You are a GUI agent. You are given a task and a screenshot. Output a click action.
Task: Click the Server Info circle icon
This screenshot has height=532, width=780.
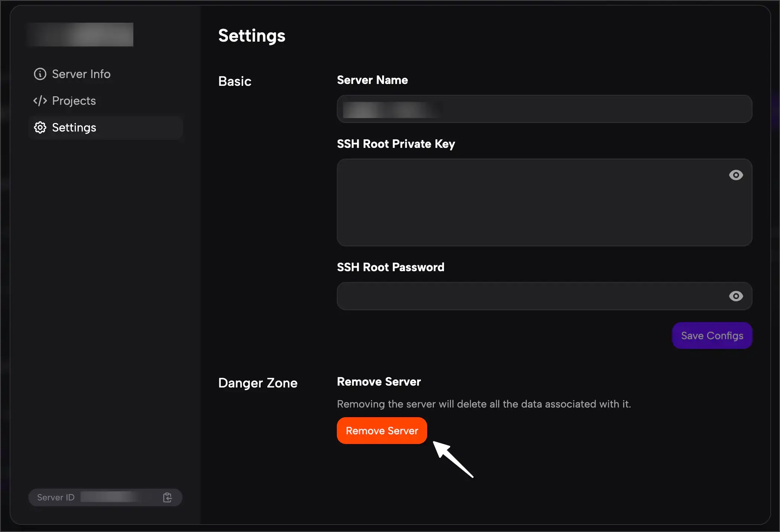[x=40, y=74]
